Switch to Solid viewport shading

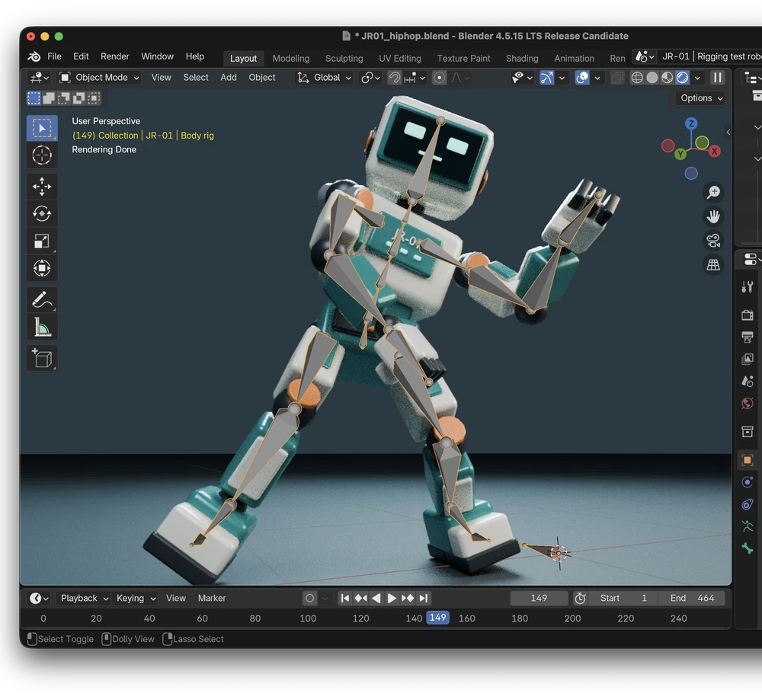(652, 78)
